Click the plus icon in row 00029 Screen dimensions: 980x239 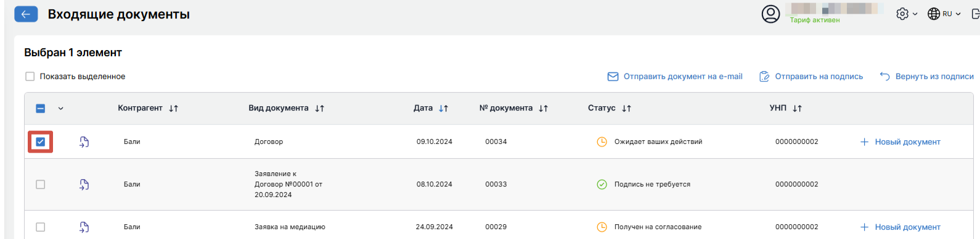coord(864,227)
